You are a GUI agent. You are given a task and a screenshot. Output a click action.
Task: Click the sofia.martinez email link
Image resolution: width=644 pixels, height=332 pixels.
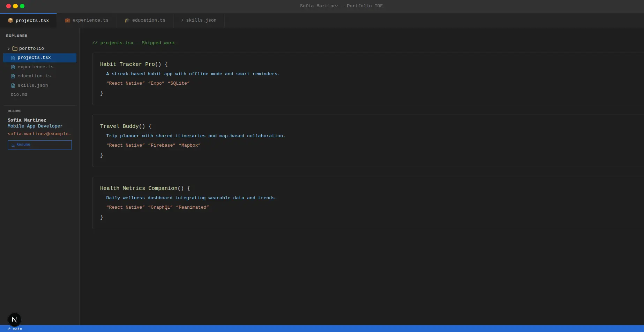click(x=39, y=134)
